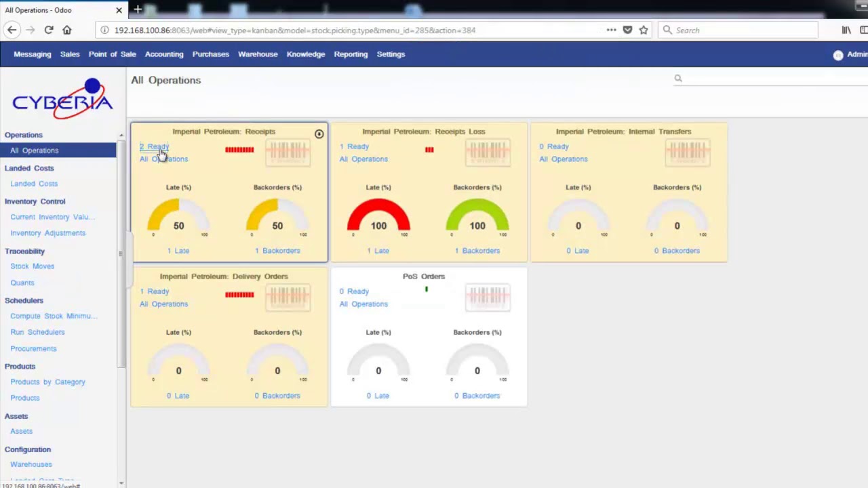Click the Pocket save icon
This screenshot has width=868, height=488.
coord(627,30)
